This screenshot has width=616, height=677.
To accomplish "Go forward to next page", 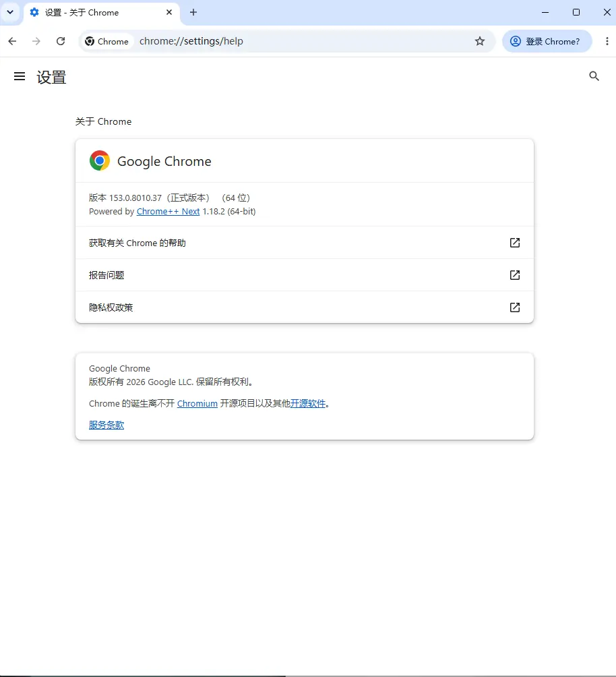I will click(36, 41).
